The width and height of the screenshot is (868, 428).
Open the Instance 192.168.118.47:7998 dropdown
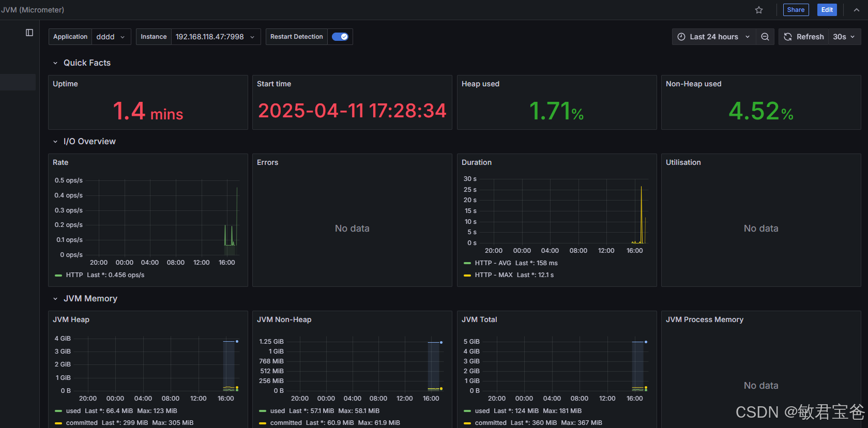(216, 37)
